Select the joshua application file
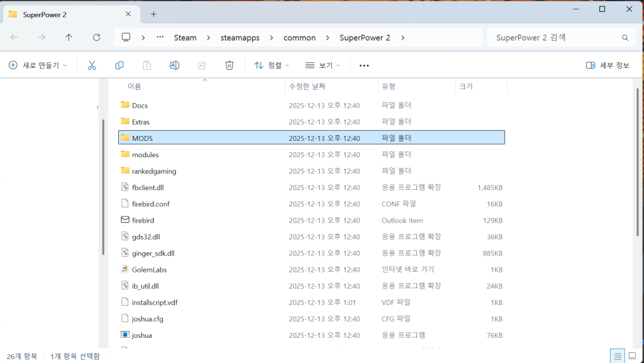 point(142,335)
